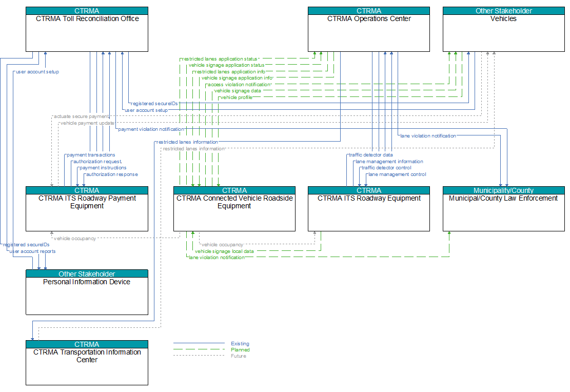Viewport: 570px width, 392px height.
Task: Click the 'access violation notification' flow label
Action: click(239, 84)
